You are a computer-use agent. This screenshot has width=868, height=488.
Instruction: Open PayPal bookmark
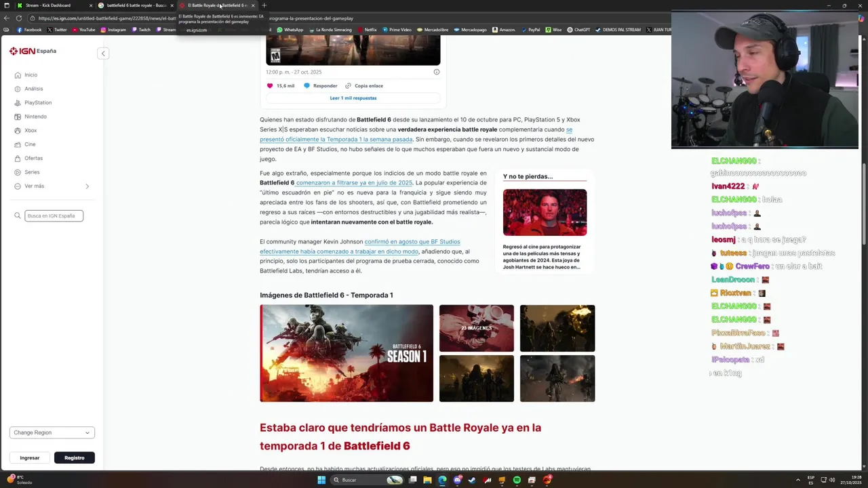tap(530, 30)
